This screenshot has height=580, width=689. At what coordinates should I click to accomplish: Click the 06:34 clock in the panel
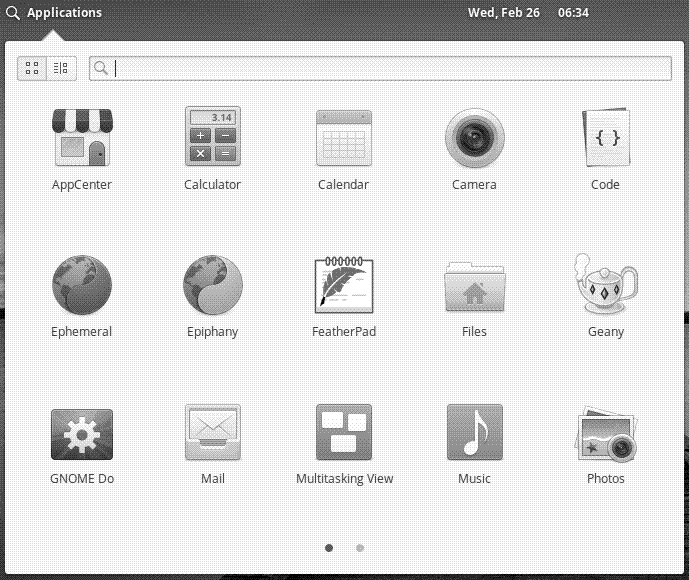573,13
